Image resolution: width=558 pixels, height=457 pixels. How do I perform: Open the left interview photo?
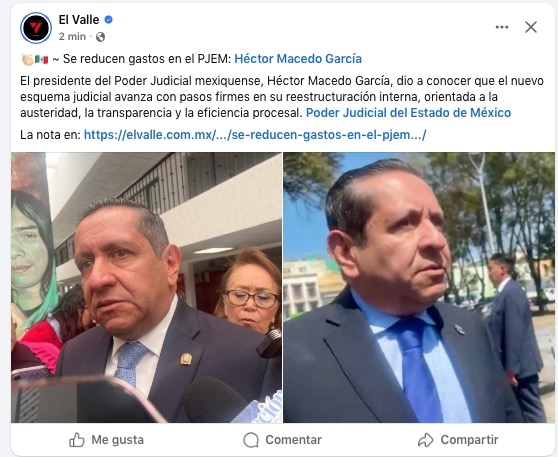[146, 288]
